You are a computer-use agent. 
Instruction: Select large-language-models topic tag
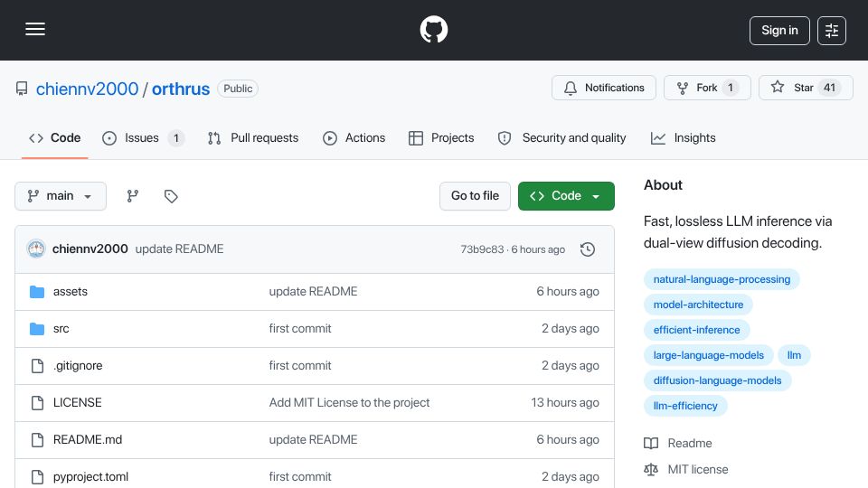point(709,355)
